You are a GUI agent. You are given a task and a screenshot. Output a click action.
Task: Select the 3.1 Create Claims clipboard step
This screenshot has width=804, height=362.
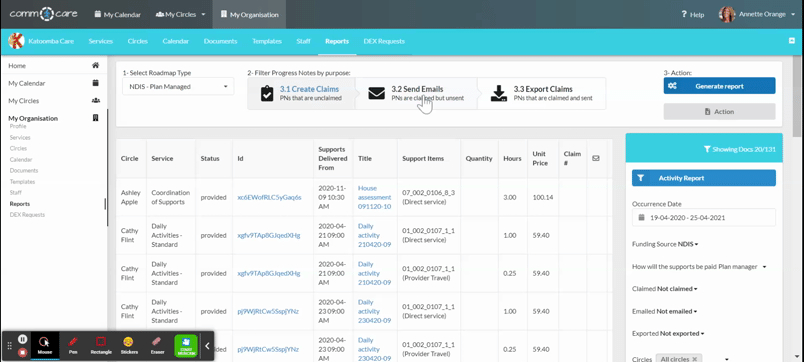tap(301, 93)
